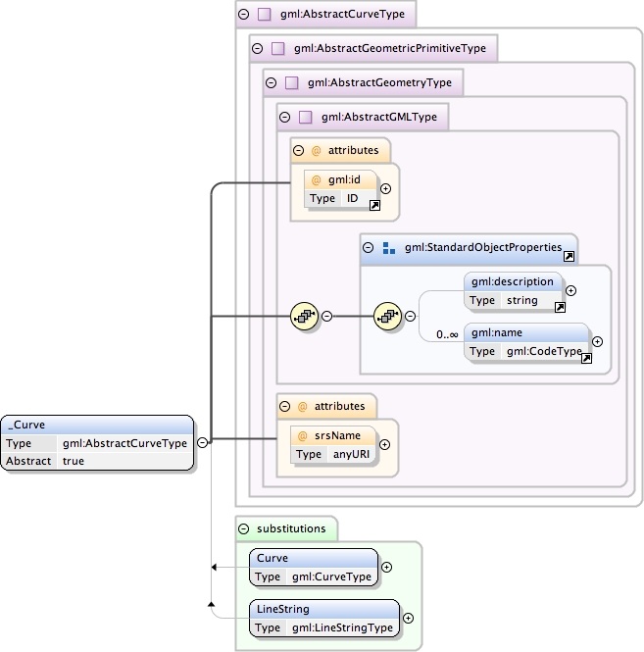Viewport: 644px width, 652px height.
Task: Click the @ icon of the gml:id attribute
Action: coord(316,180)
